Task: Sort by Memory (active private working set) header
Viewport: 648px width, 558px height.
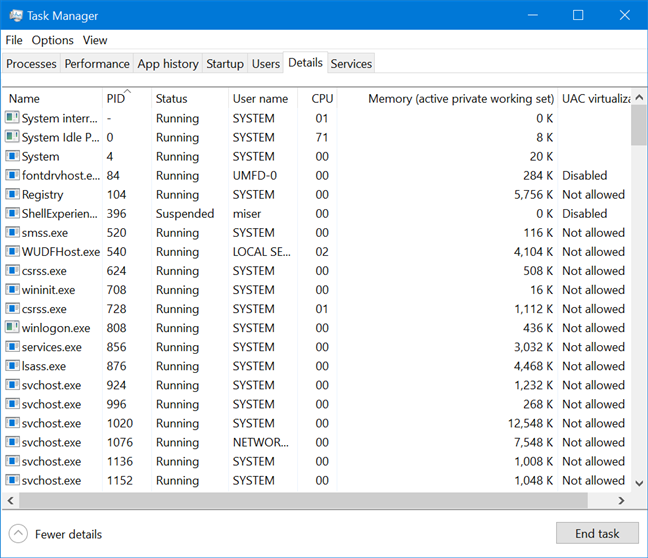Action: (448, 98)
